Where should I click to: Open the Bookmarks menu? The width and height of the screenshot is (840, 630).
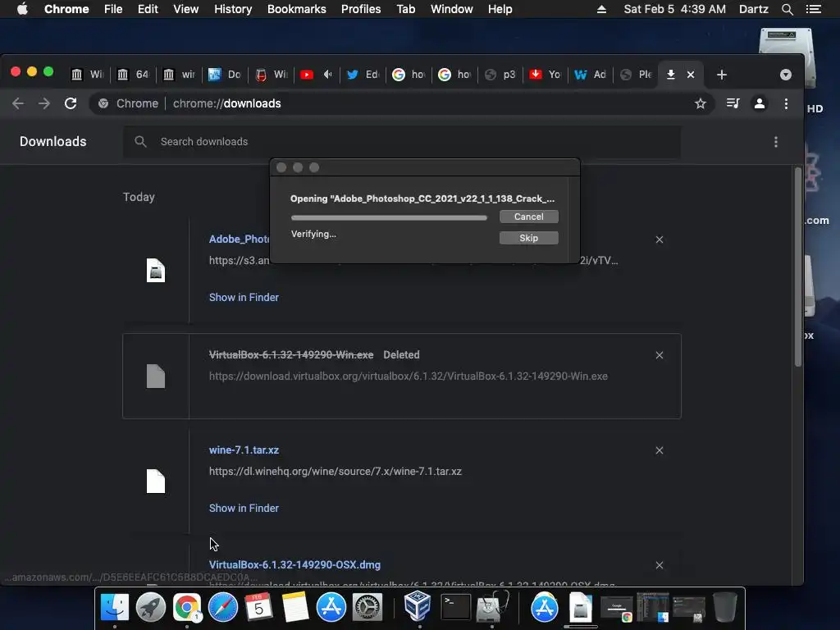(x=296, y=9)
